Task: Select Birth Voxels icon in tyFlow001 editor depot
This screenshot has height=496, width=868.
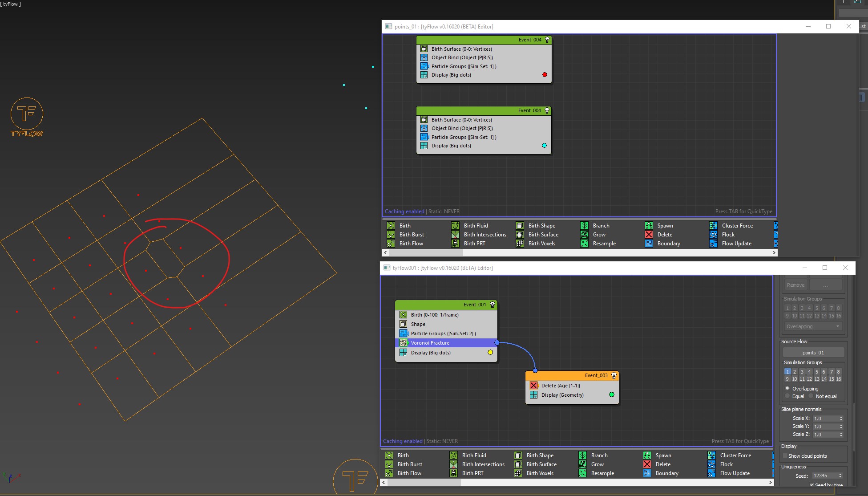Action: [518, 473]
